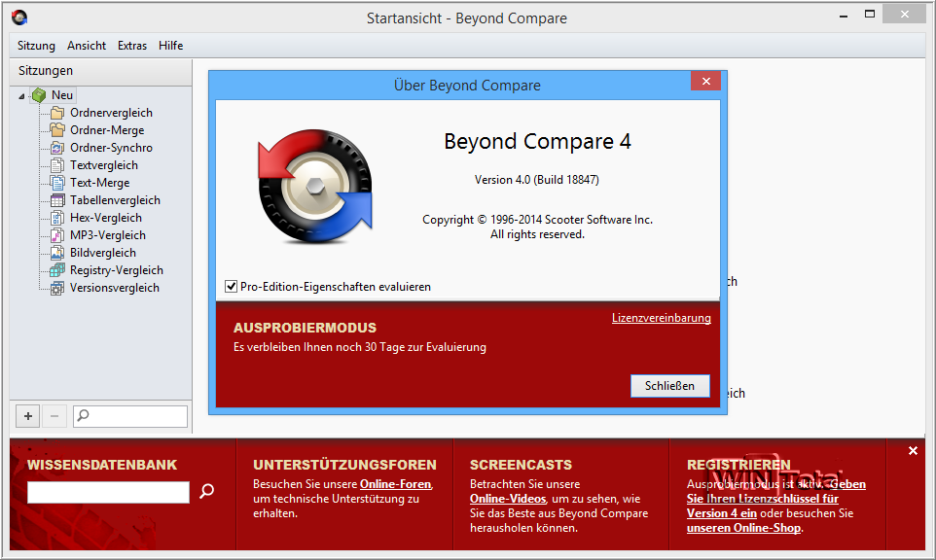Click the AUSPROBIERMODUS heading

click(306, 328)
